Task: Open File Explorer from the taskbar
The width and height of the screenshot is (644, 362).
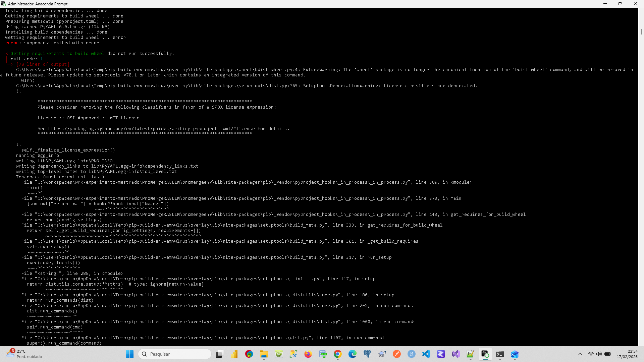Action: [x=264, y=354]
